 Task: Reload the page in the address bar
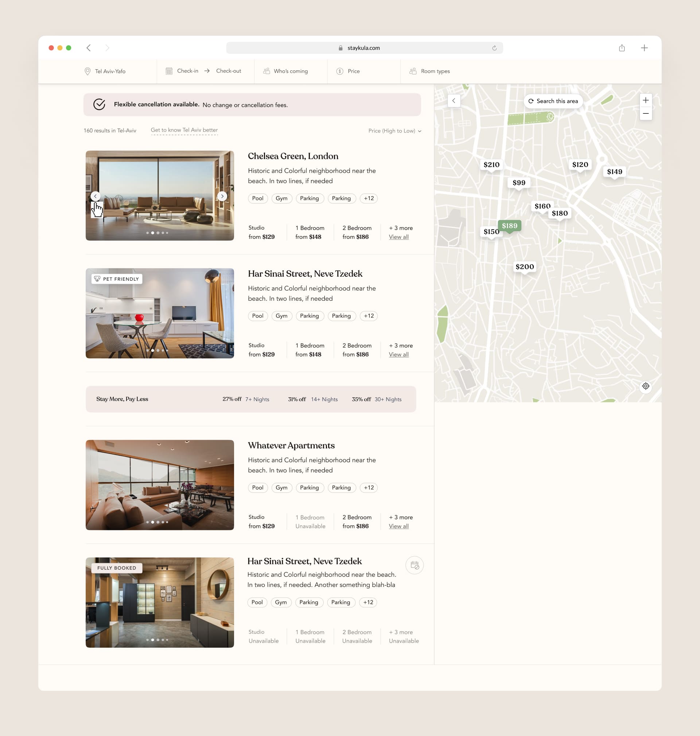[x=494, y=48]
